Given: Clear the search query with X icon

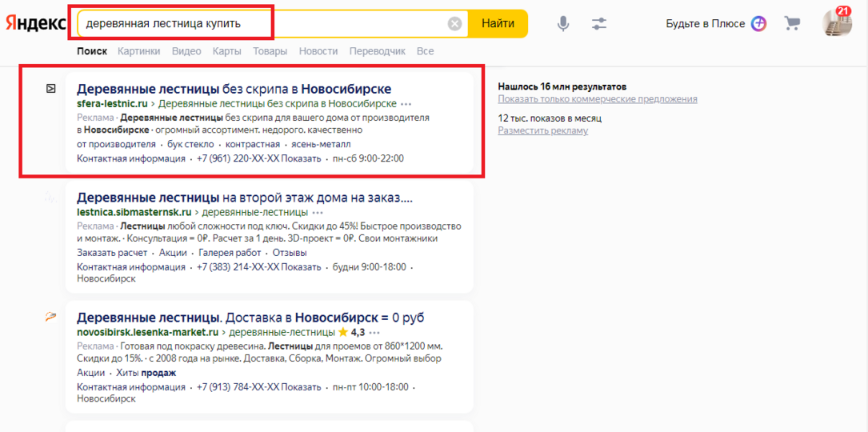Looking at the screenshot, I should [x=454, y=24].
